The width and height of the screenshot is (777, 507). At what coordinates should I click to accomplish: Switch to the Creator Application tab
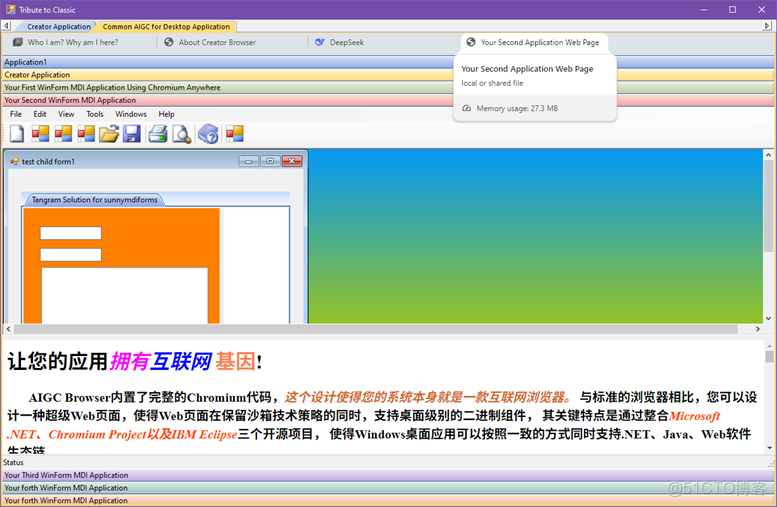58,27
